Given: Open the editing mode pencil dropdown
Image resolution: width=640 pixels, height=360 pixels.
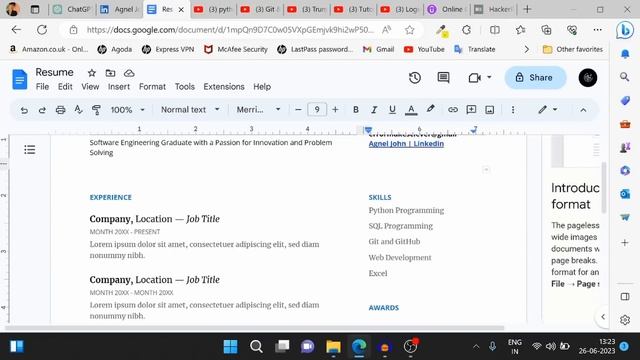Looking at the screenshot, I should click(x=547, y=109).
